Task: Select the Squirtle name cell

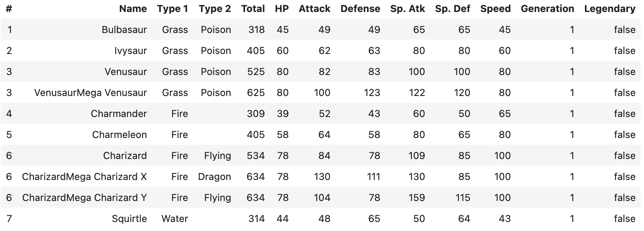Action: point(129,219)
